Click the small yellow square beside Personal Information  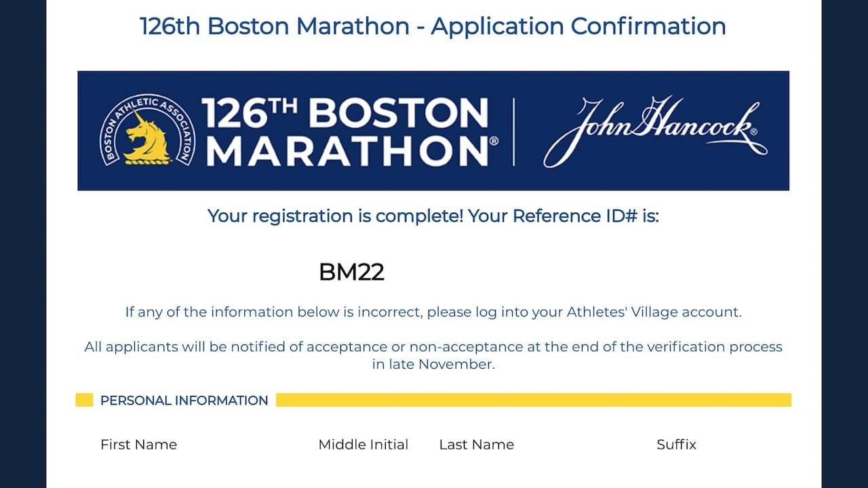(84, 400)
